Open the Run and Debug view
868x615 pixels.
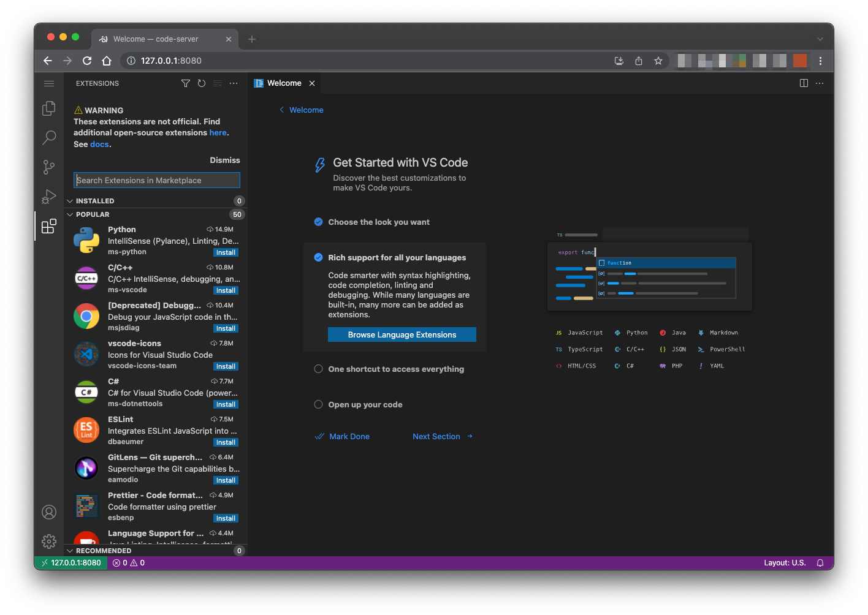(x=49, y=197)
